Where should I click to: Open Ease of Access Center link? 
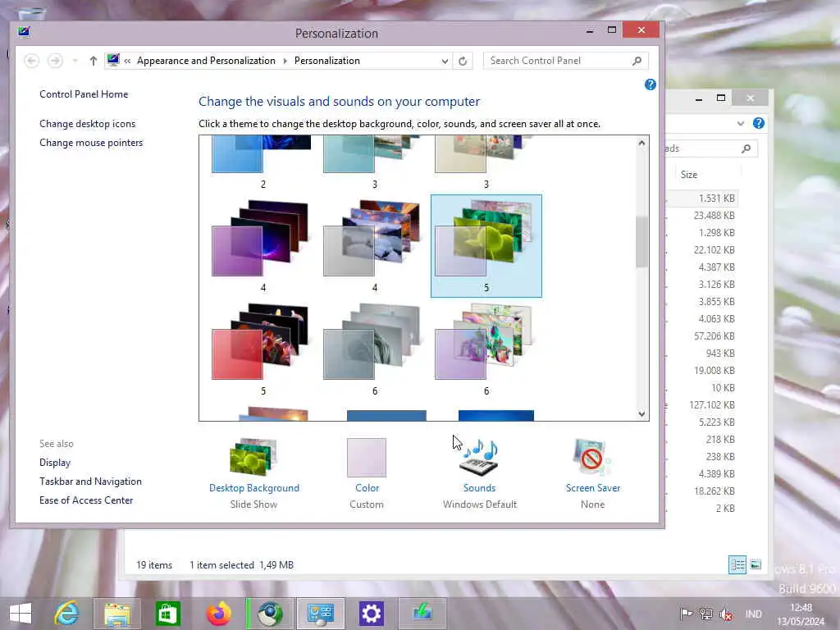(x=85, y=500)
